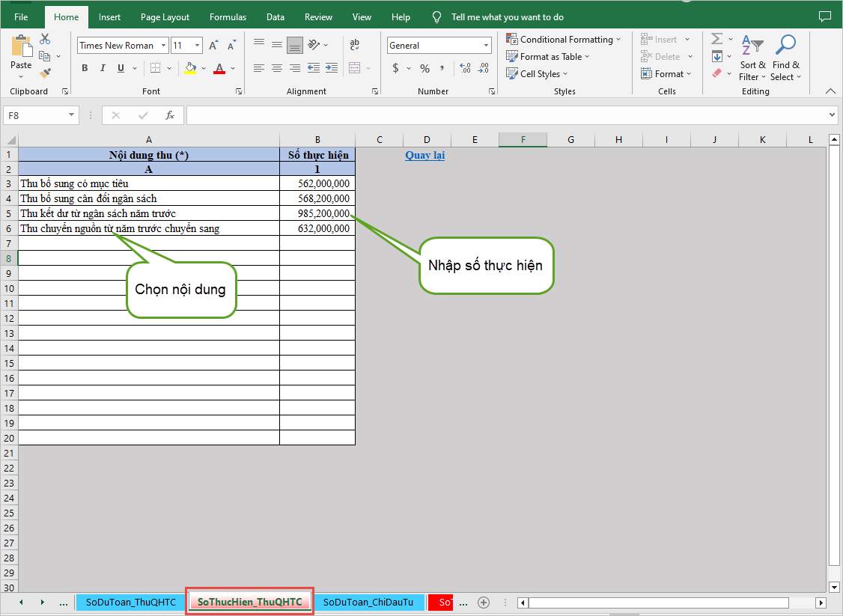Click the Find & Select button

pos(785,60)
